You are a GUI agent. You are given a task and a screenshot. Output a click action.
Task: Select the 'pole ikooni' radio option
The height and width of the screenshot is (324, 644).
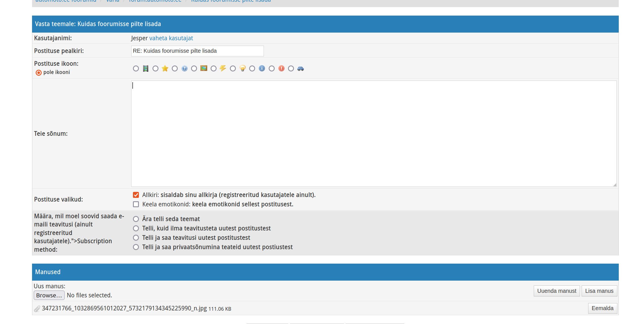click(x=39, y=73)
